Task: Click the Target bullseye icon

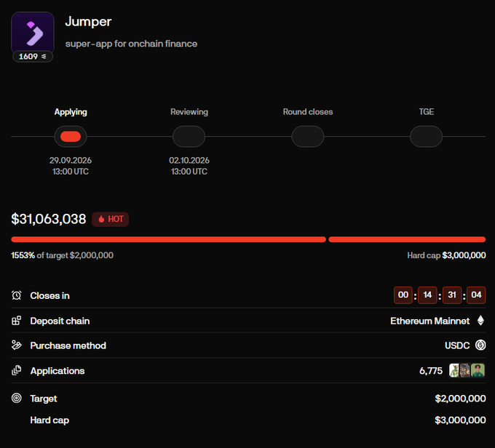Action: point(17,398)
